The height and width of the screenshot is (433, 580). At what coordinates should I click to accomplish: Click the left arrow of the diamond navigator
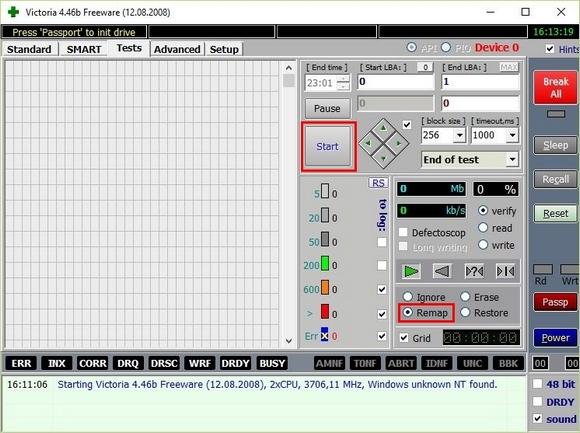tap(368, 143)
